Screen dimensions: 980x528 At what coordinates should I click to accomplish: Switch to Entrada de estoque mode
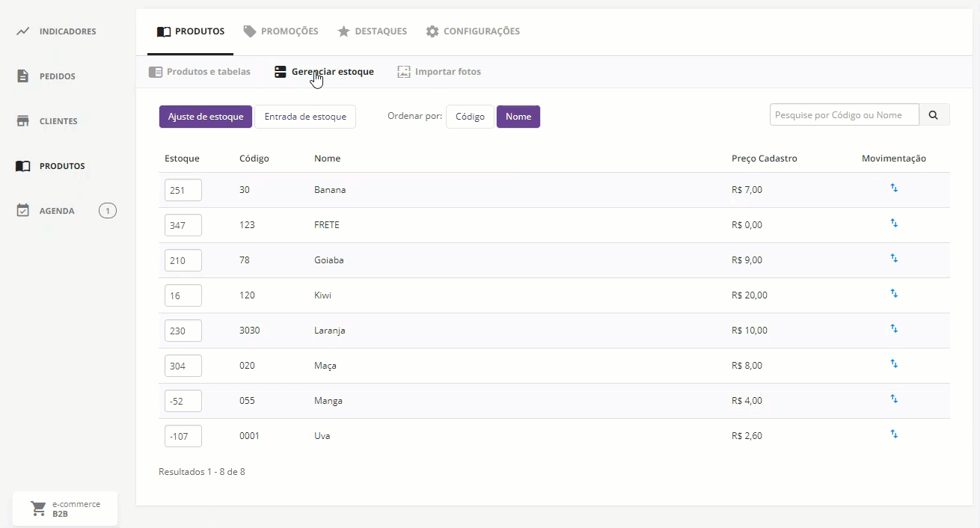pyautogui.click(x=305, y=117)
